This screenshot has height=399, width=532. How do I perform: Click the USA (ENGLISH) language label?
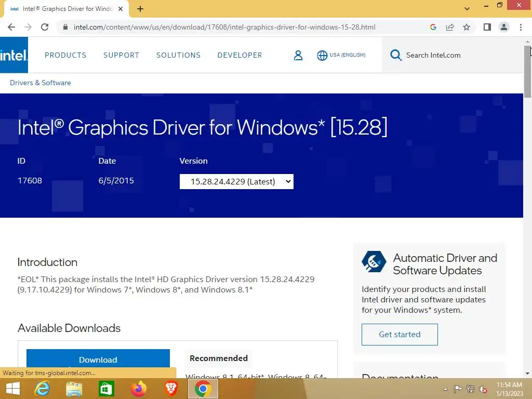[x=348, y=55]
